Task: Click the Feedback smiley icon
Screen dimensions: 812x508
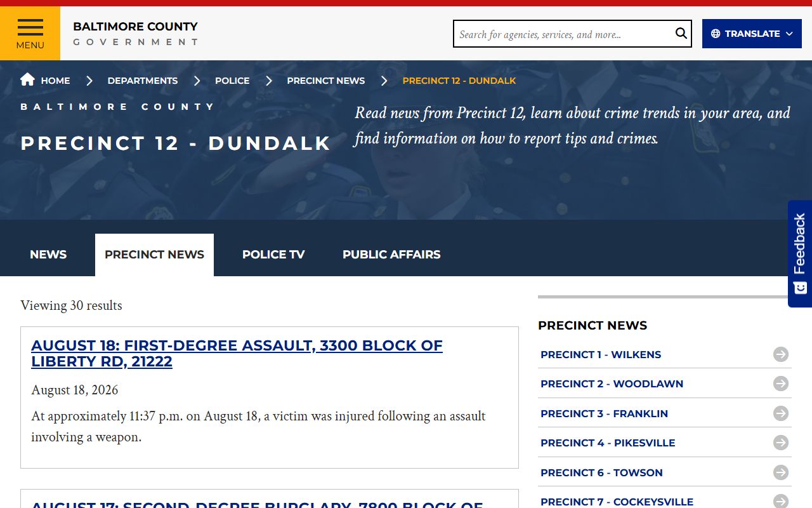Action: pyautogui.click(x=800, y=288)
